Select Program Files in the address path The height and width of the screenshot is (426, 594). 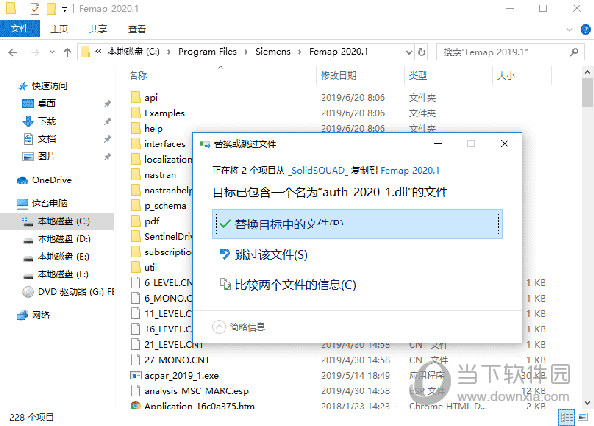(208, 52)
